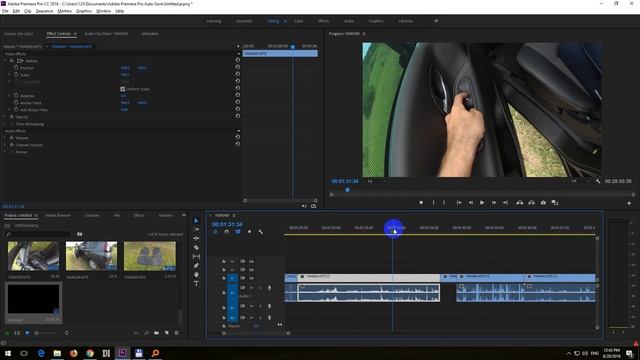Open workspace overflow chevron menu
Screen dimensions: 640x360
[436, 21]
